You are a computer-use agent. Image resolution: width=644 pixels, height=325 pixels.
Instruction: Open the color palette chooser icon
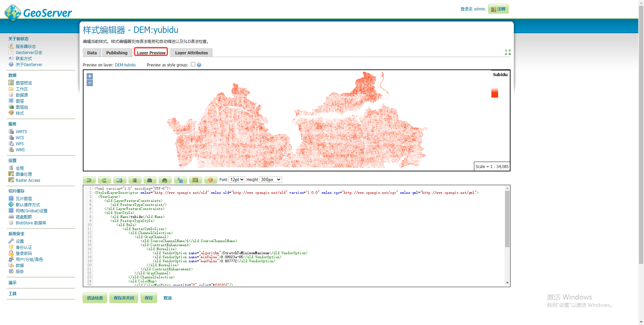point(211,180)
